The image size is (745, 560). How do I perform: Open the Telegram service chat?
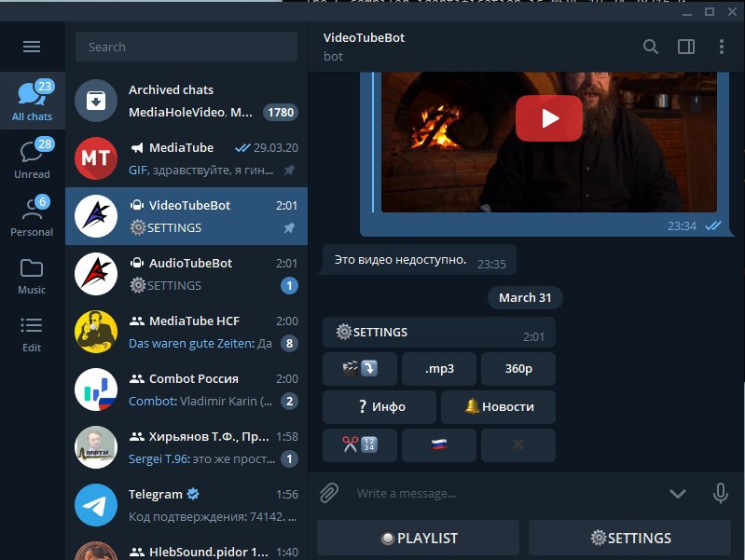[186, 505]
